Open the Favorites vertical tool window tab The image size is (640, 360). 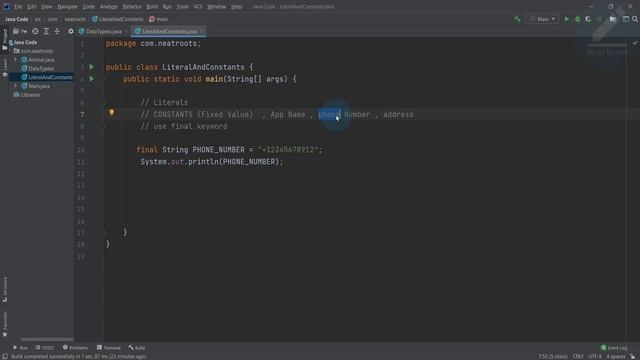5,324
